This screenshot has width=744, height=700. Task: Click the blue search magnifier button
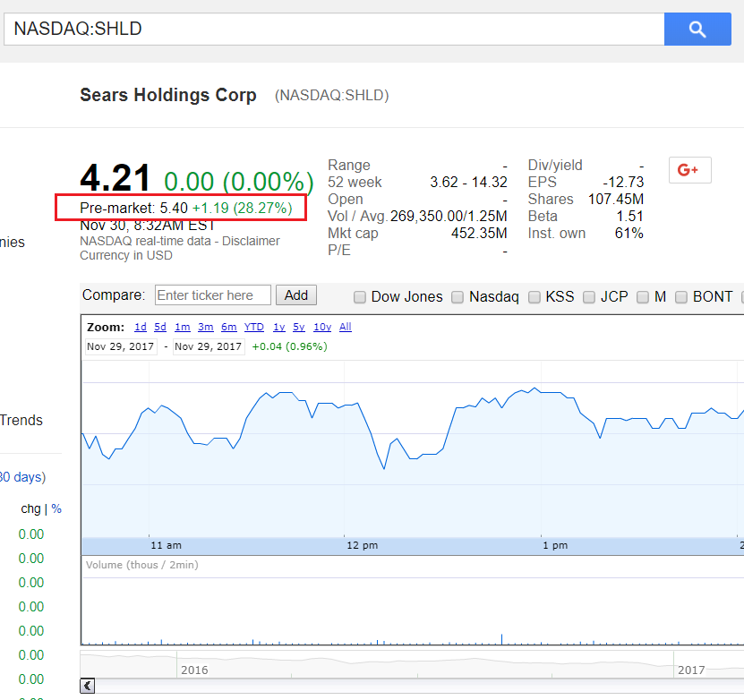coord(697,29)
